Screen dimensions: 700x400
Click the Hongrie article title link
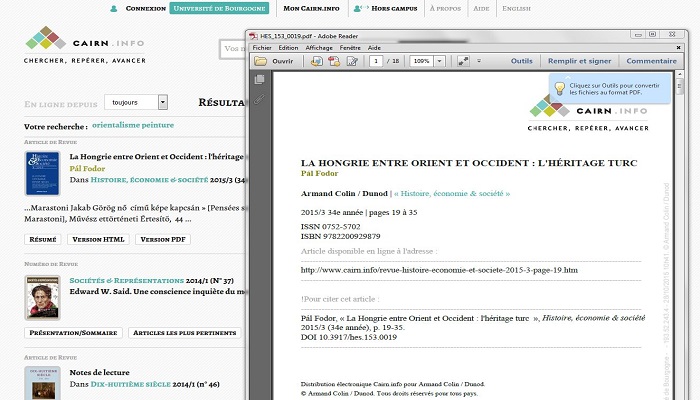[x=151, y=157]
